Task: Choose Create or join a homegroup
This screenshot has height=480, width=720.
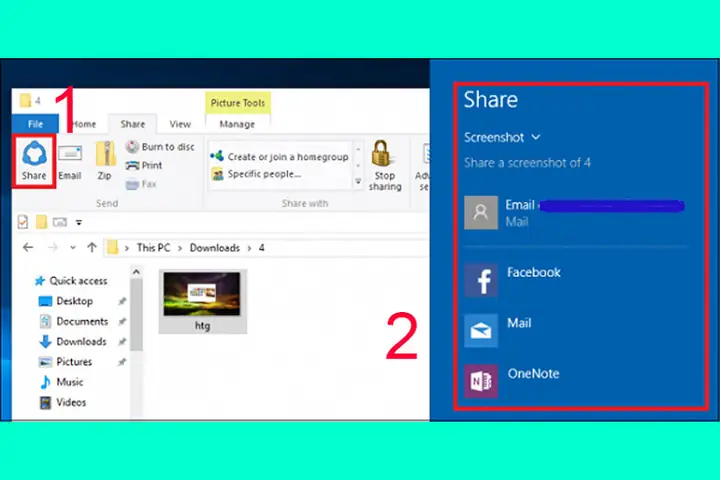Action: (x=280, y=157)
